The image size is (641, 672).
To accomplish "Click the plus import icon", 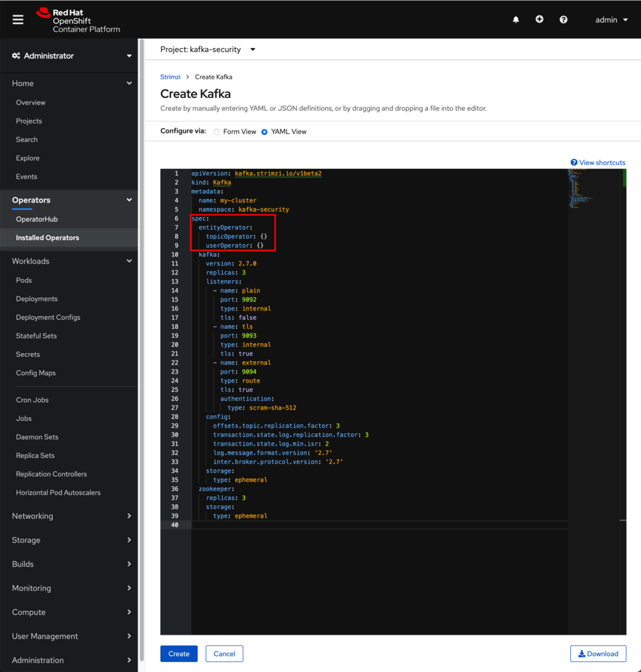I will coord(540,19).
